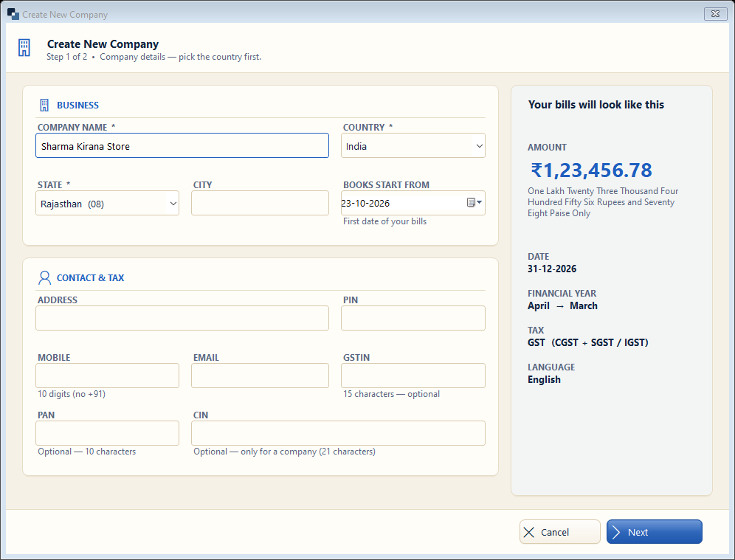Click the BUSINESS section title
This screenshot has height=560, width=735.
pos(77,105)
